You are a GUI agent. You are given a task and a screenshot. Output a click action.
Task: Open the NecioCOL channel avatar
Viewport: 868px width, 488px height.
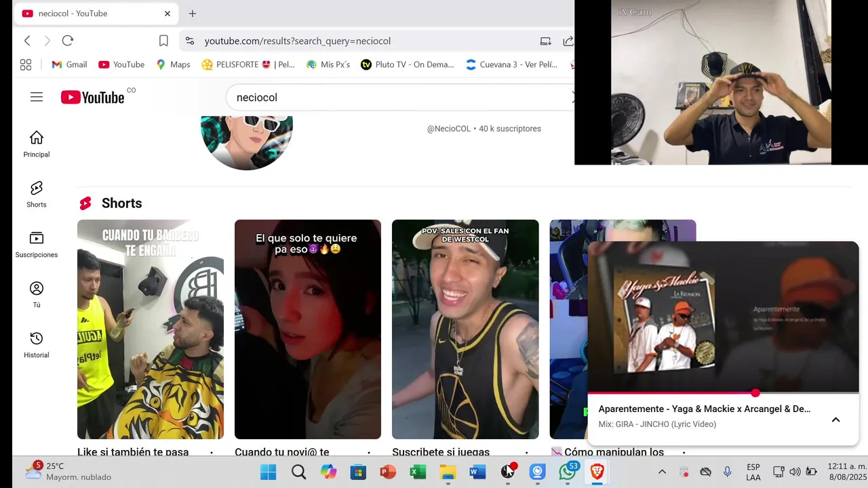[x=247, y=142]
